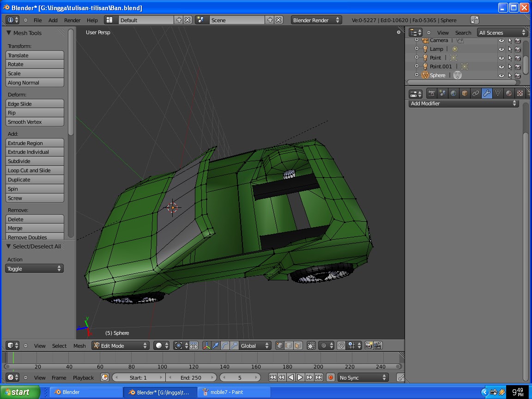Open Object Data triangle mesh tab
Screen dimensions: 532x399
pos(498,93)
